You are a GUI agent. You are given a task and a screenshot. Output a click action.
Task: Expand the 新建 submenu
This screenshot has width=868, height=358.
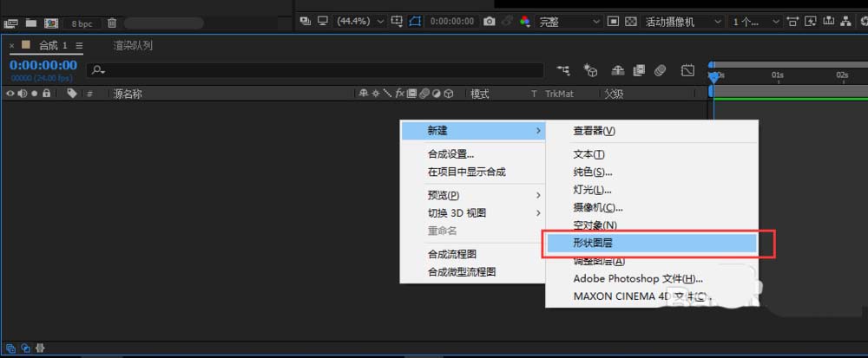click(x=473, y=131)
